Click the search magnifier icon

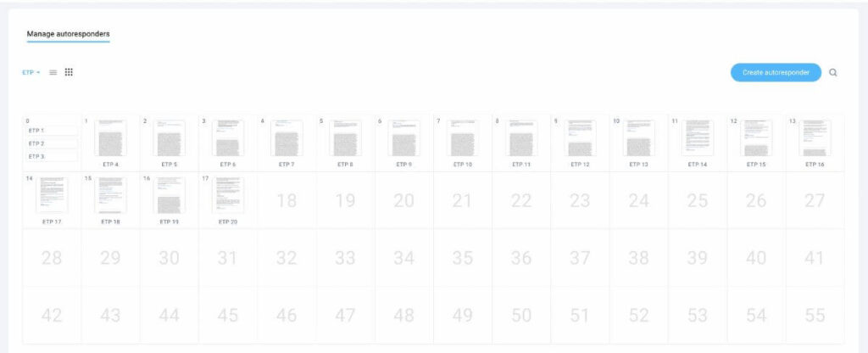(x=833, y=73)
